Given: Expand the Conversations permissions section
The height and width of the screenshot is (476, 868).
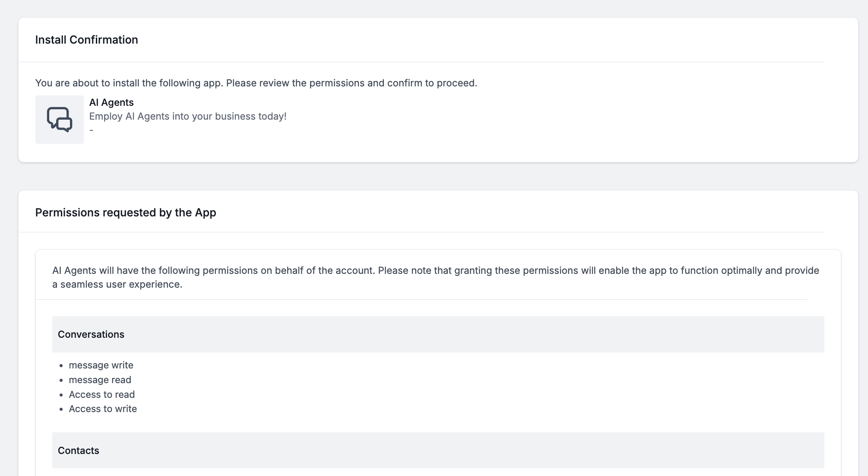Looking at the screenshot, I should point(91,334).
